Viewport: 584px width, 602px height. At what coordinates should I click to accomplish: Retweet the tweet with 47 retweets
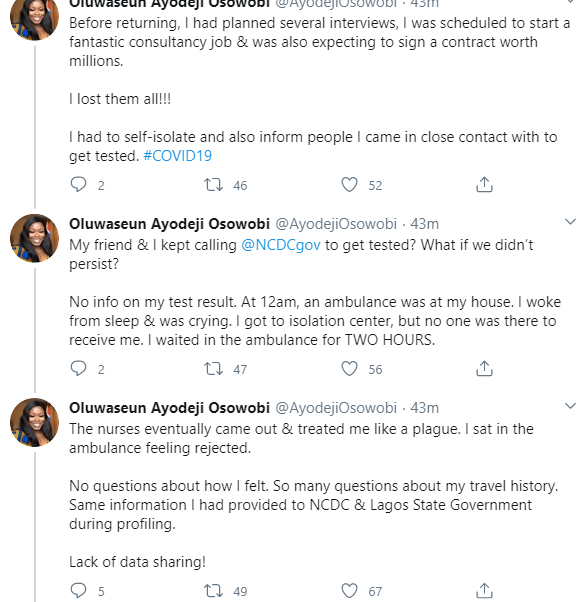point(213,369)
